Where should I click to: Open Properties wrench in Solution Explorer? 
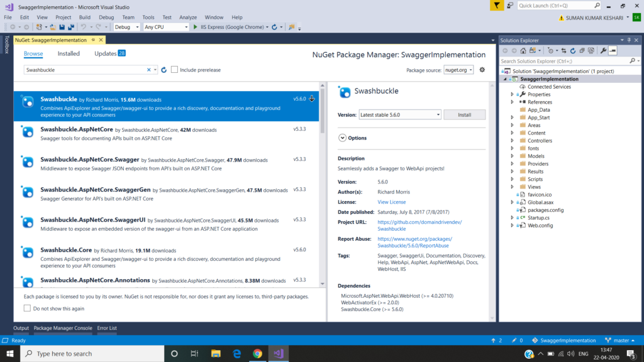603,50
